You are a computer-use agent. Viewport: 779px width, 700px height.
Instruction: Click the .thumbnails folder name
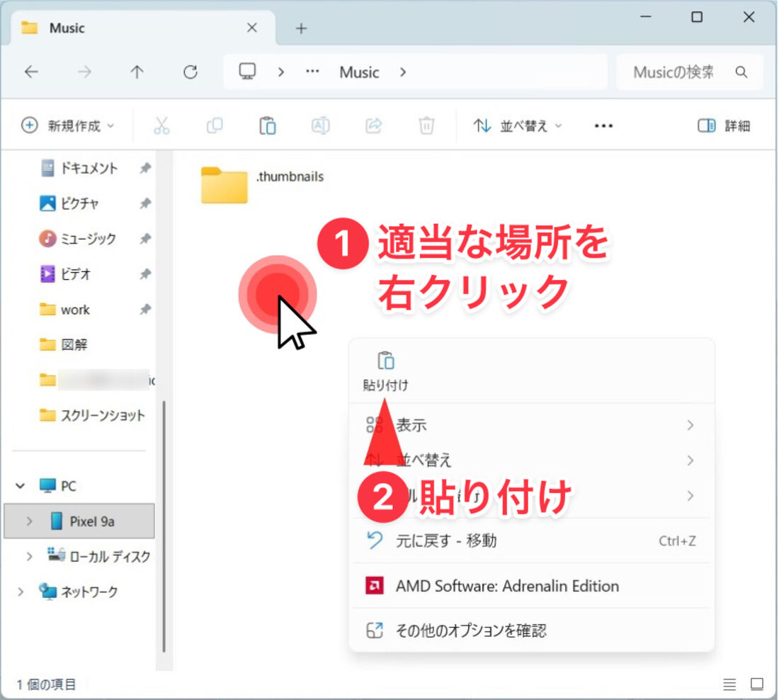[290, 176]
